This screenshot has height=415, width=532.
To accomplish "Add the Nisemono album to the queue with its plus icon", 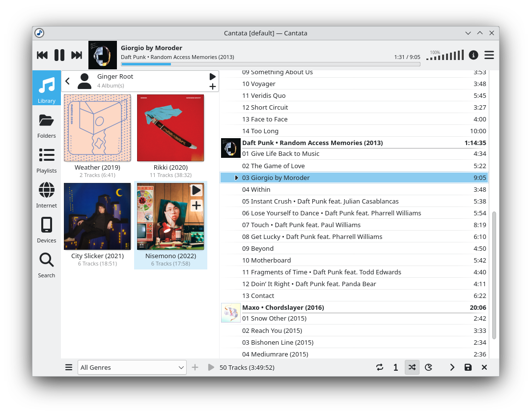I will [x=196, y=206].
